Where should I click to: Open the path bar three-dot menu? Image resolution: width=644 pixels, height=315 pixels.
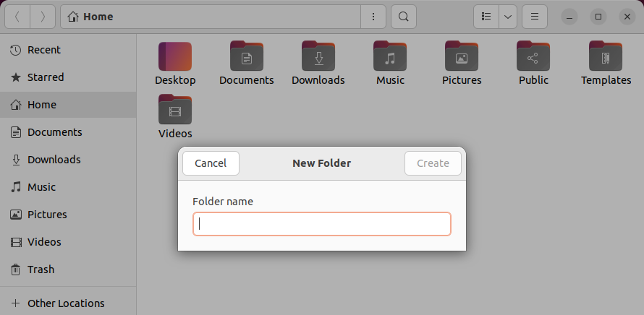click(x=373, y=17)
